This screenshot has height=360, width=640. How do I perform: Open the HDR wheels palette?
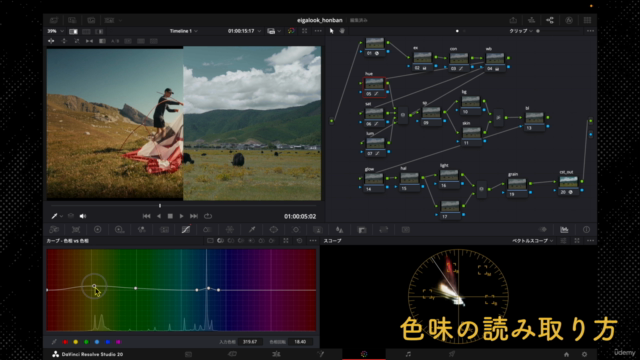pos(120,230)
